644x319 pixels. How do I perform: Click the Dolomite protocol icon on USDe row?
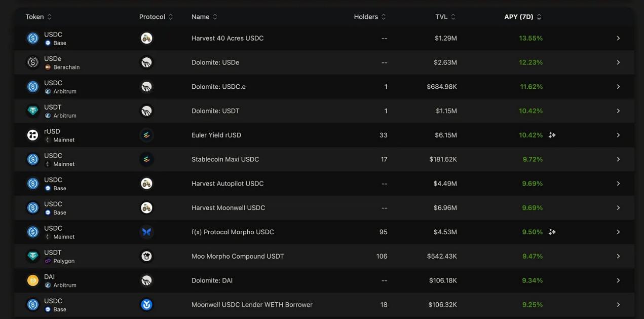point(146,62)
